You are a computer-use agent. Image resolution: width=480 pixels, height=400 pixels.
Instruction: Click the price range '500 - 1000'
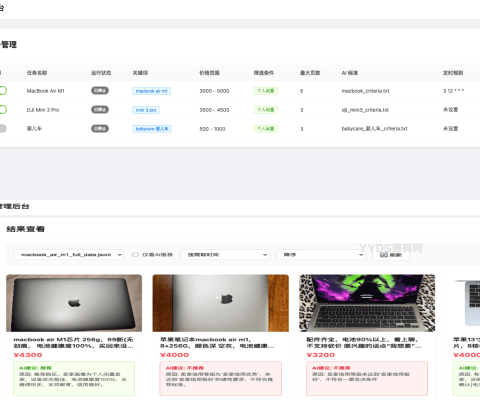click(x=212, y=129)
